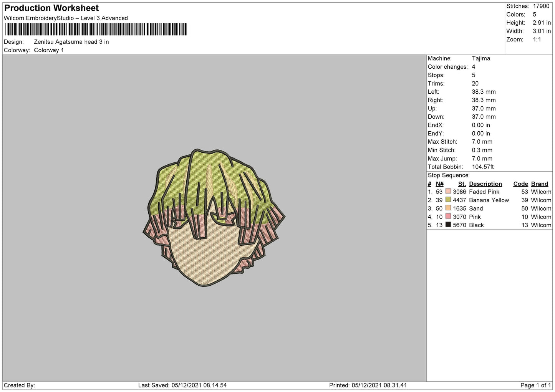Click the Width value '3.01 in'

pyautogui.click(x=542, y=31)
